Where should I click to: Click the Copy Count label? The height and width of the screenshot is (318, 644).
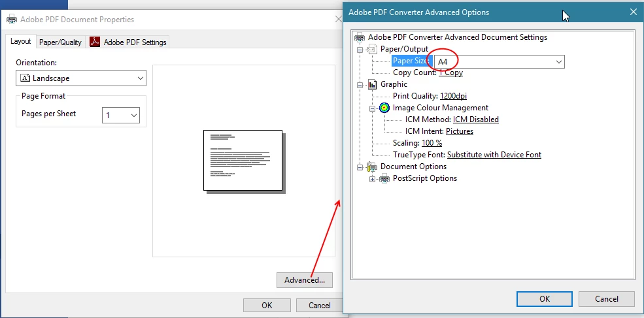point(415,72)
